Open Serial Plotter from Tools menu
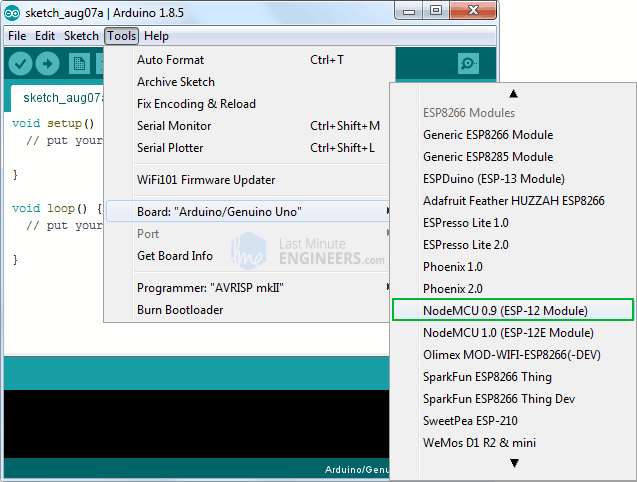 tap(247, 148)
